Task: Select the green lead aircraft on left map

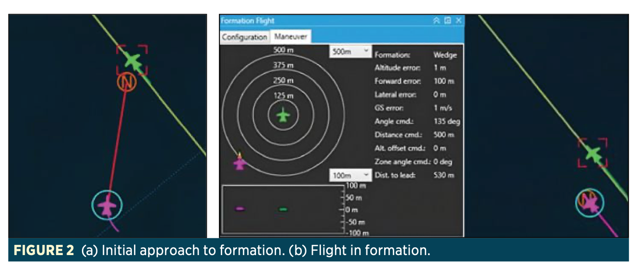Action: pyautogui.click(x=132, y=61)
